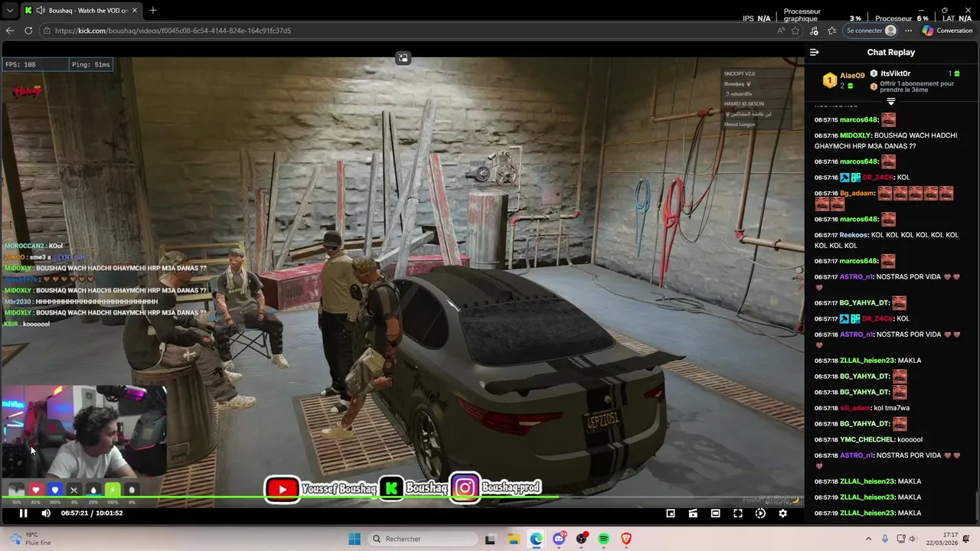The height and width of the screenshot is (551, 980).
Task: Expand the gift leaderboard arrow
Action: pos(890,101)
